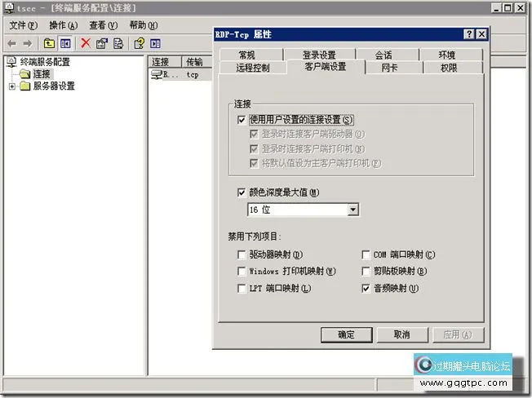Click the dialog's ? help button
Screen dimensions: 532x398
(x=469, y=34)
